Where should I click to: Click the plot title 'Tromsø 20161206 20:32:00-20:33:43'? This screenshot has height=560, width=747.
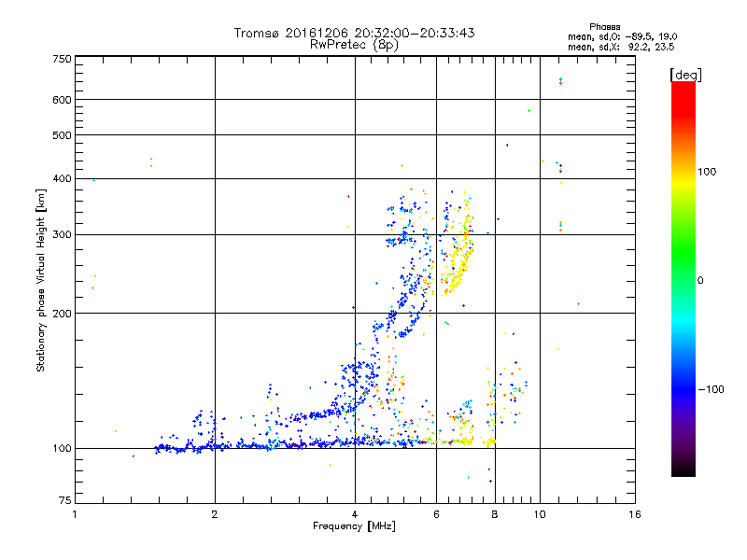click(354, 33)
